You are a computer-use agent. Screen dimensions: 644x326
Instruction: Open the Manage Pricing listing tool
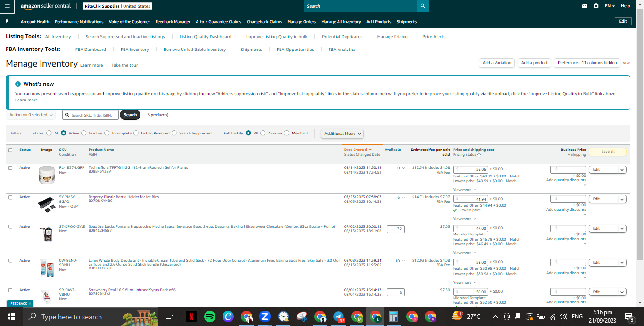point(392,37)
